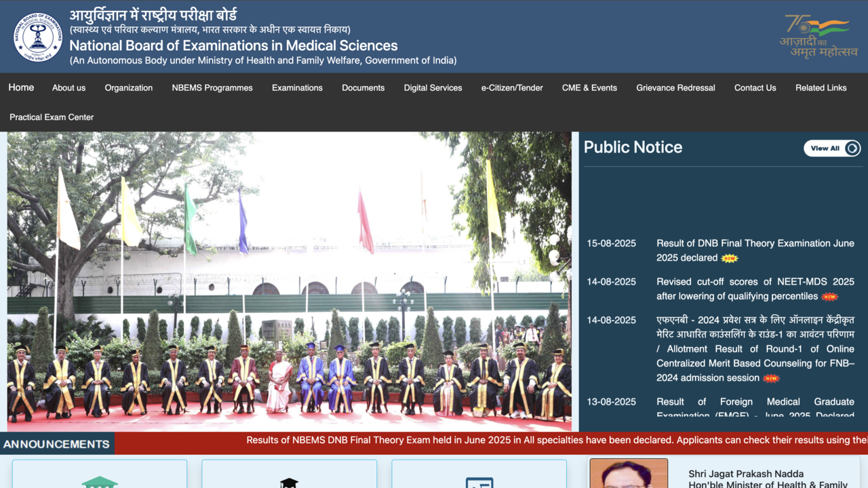Click NEW badge beside NEET-MDS cut-off notice

(x=829, y=297)
